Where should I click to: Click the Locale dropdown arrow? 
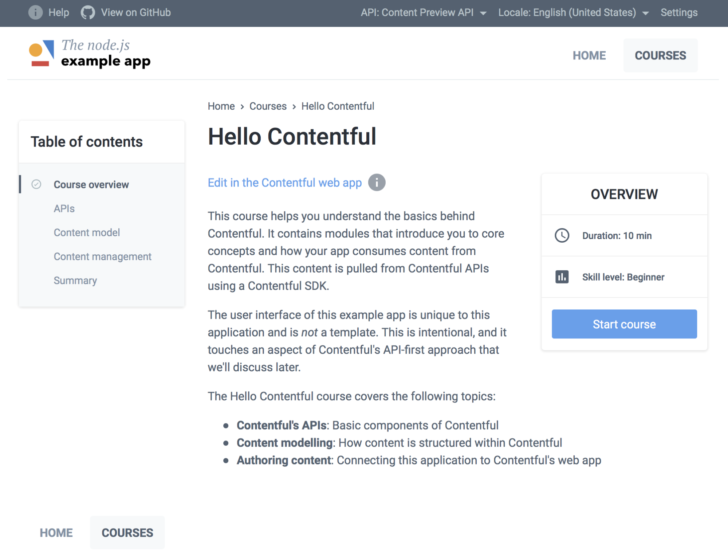pyautogui.click(x=645, y=13)
